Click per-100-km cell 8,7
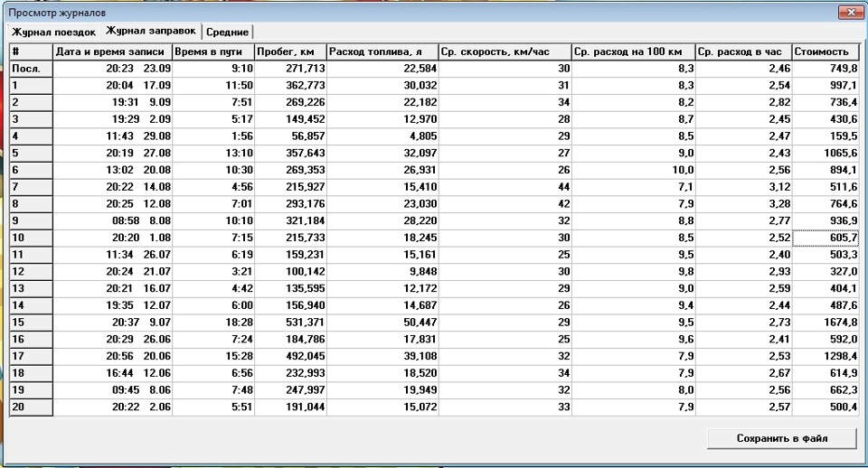Image resolution: width=868 pixels, height=468 pixels. [633, 119]
